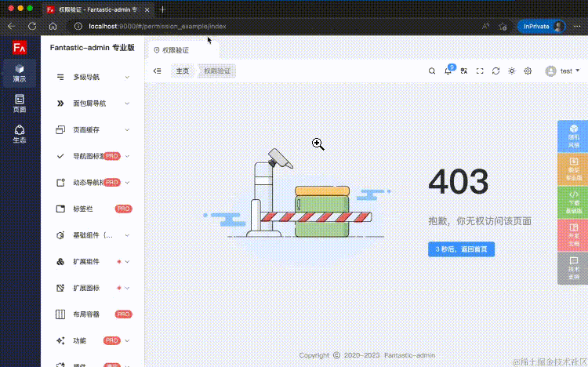Click the read aloud icon in address bar
Image resolution: width=588 pixels, height=367 pixels.
485,26
